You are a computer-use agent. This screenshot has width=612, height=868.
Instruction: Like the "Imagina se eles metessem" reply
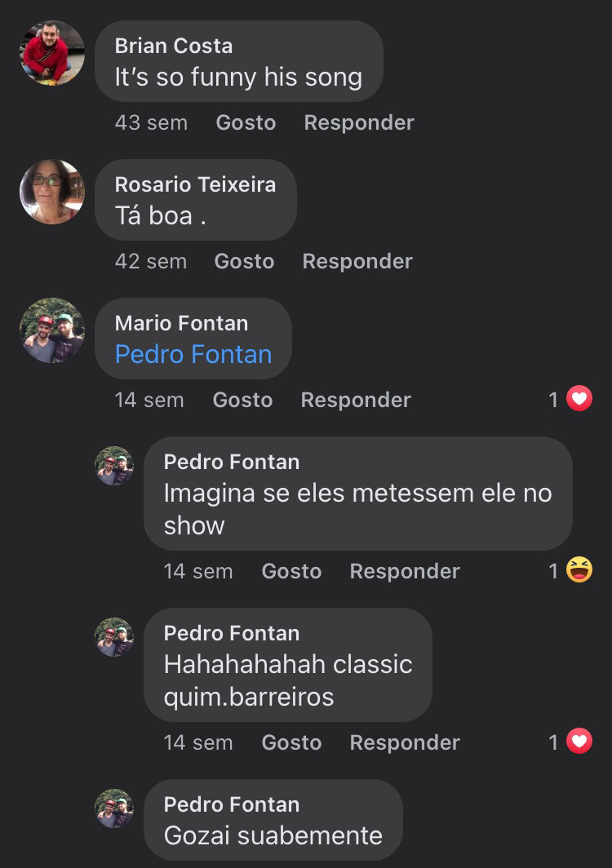tap(291, 571)
